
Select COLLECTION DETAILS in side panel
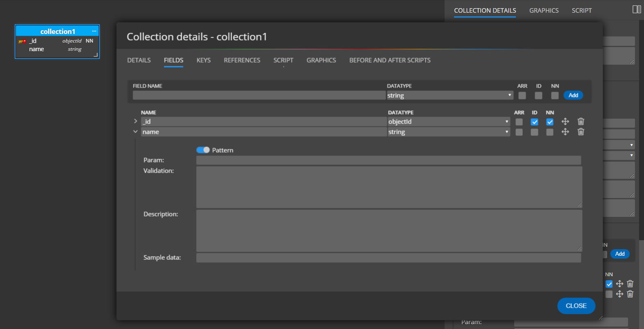click(x=485, y=11)
